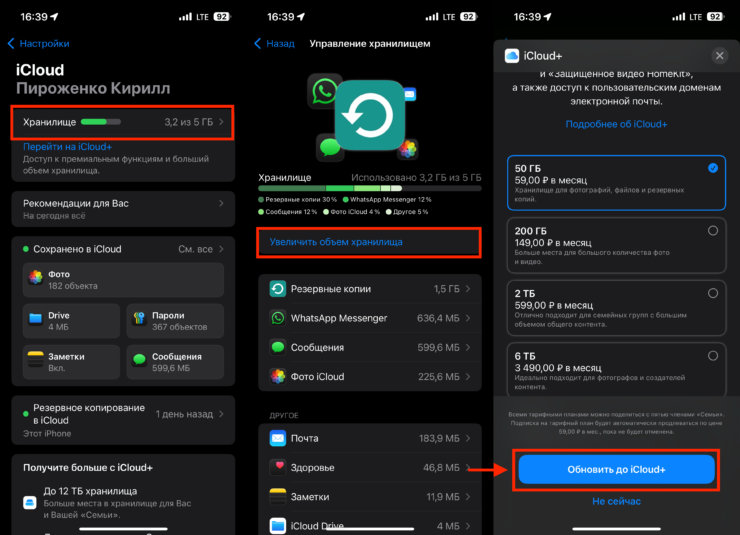This screenshot has height=535, width=740.
Task: Tap the Заметки 11,9 МБ size value
Action: click(443, 497)
